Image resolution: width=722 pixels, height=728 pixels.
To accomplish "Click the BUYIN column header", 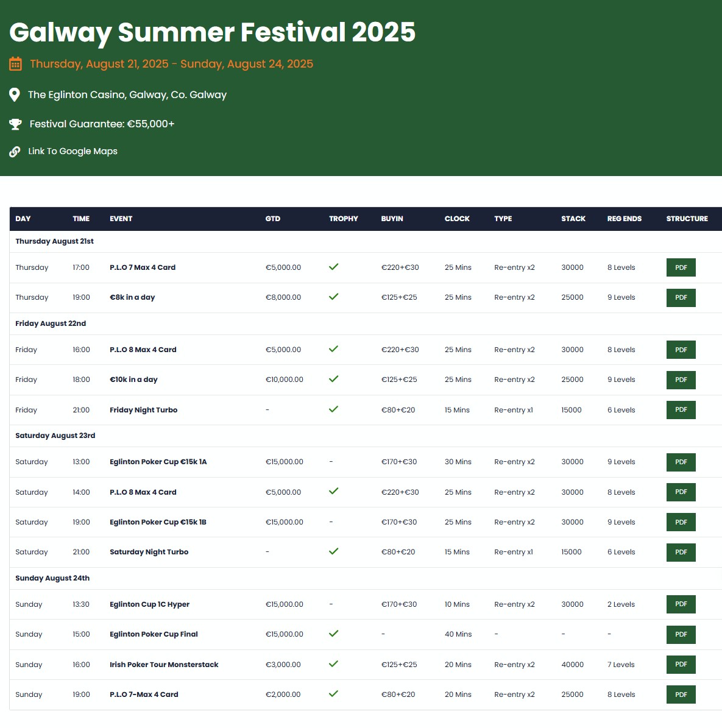I will (392, 219).
